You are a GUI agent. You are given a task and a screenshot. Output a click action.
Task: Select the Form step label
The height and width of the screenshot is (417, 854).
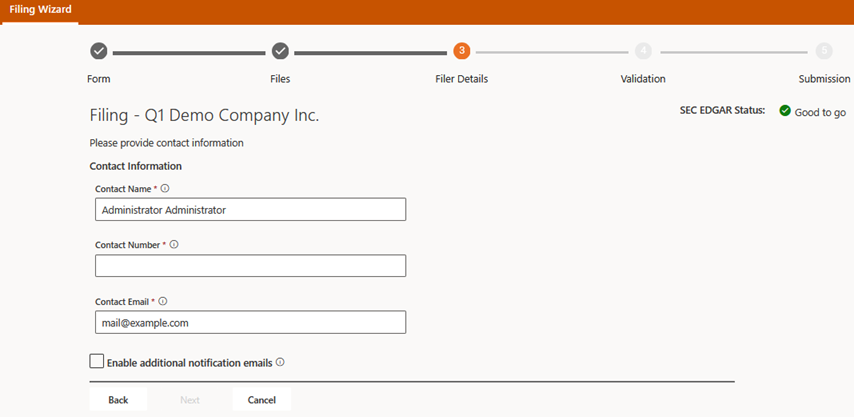99,79
